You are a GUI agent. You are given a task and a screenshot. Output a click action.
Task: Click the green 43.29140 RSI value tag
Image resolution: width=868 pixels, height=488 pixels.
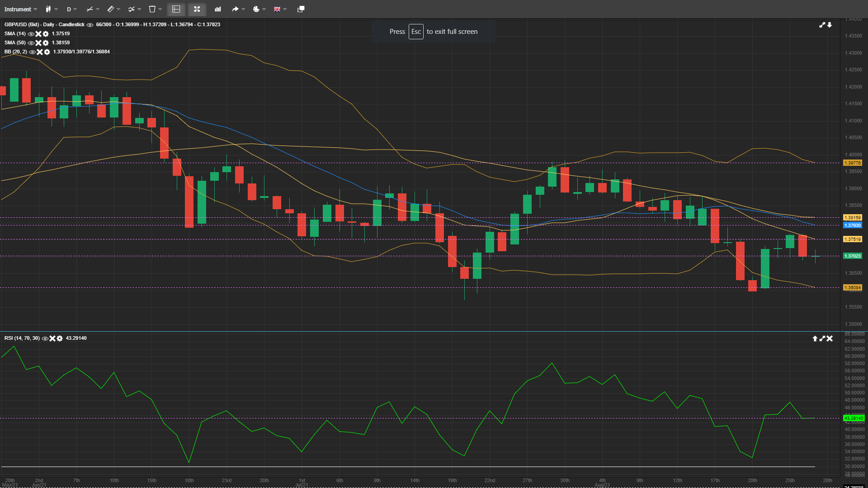[x=853, y=418]
